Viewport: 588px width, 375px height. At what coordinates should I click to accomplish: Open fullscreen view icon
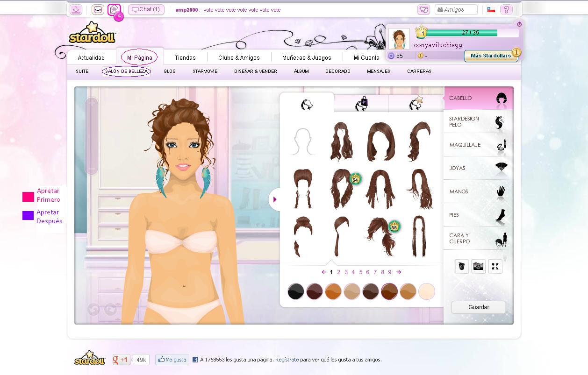(495, 266)
